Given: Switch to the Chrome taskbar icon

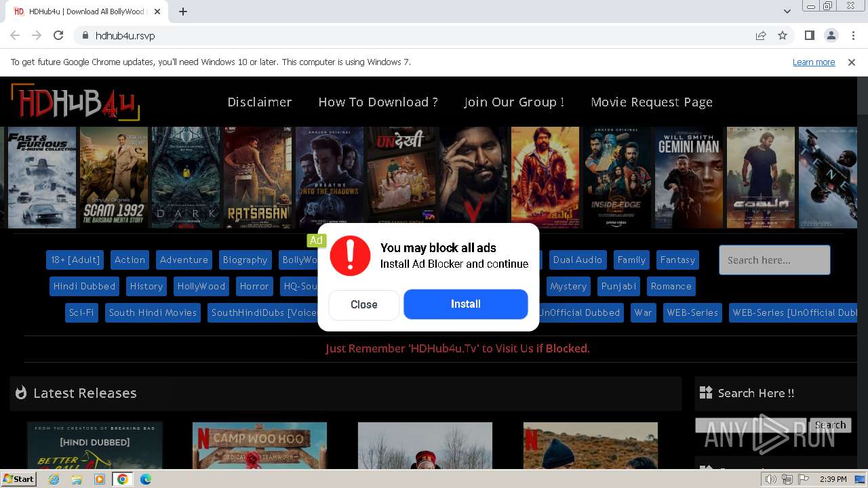Looking at the screenshot, I should (123, 479).
